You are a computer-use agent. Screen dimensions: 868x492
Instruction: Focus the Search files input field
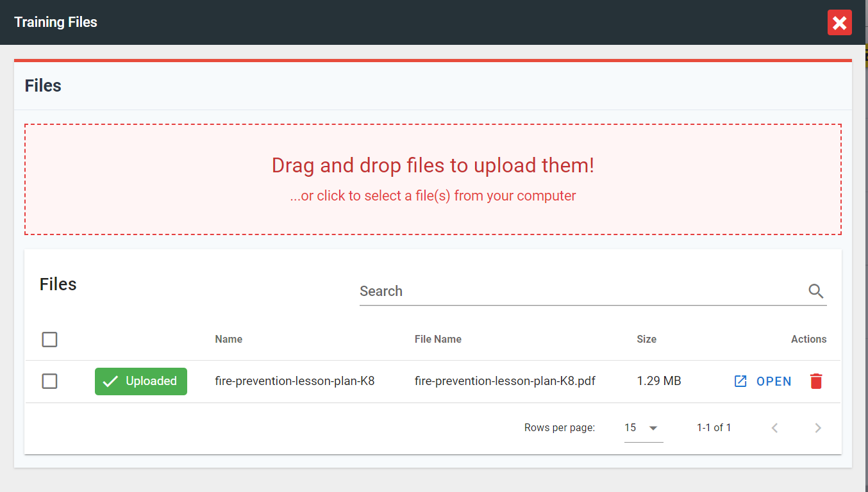tap(577, 291)
